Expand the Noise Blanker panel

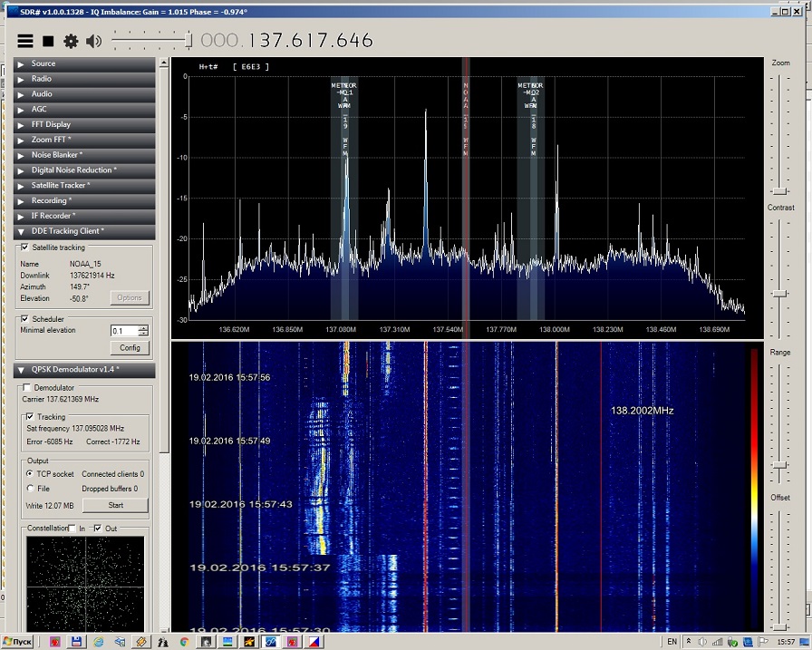click(84, 155)
